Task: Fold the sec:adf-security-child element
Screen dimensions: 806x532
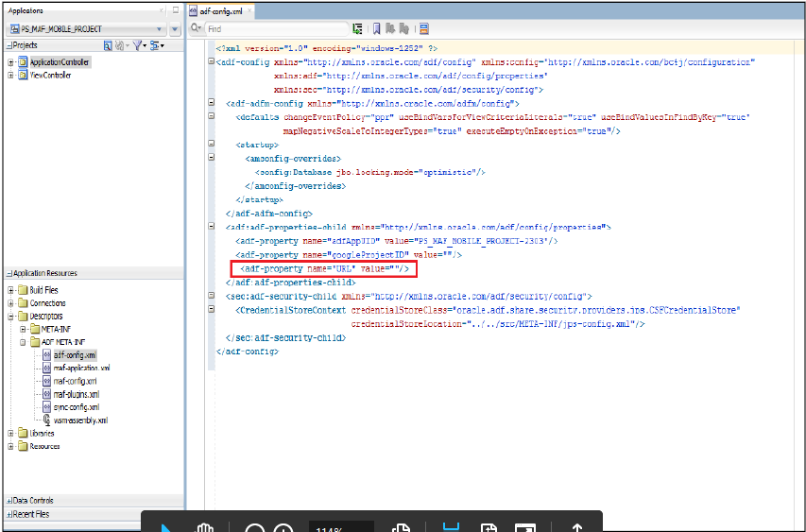Action: click(x=212, y=295)
